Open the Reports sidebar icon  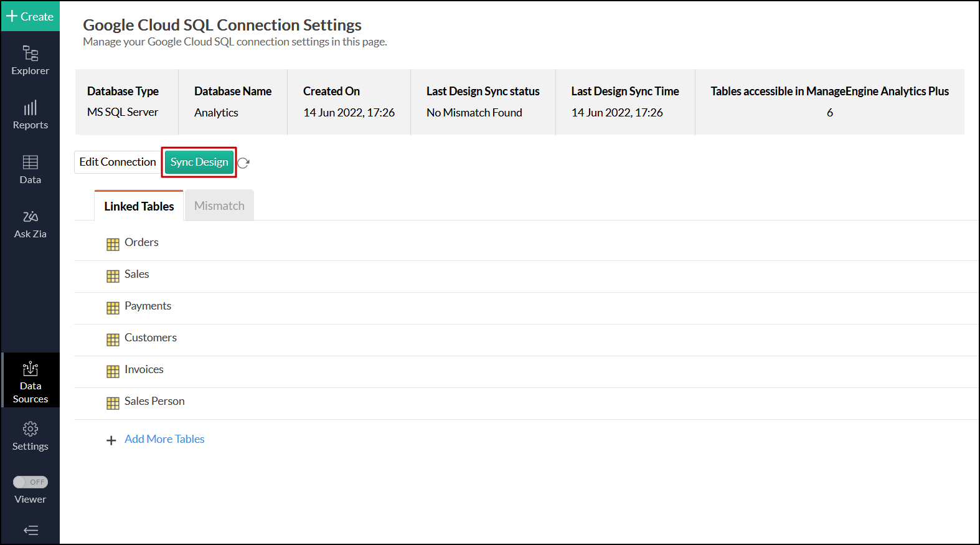(30, 108)
